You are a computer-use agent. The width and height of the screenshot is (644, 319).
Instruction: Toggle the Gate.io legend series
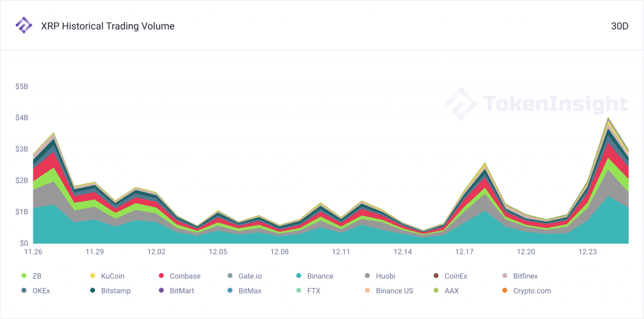point(245,276)
